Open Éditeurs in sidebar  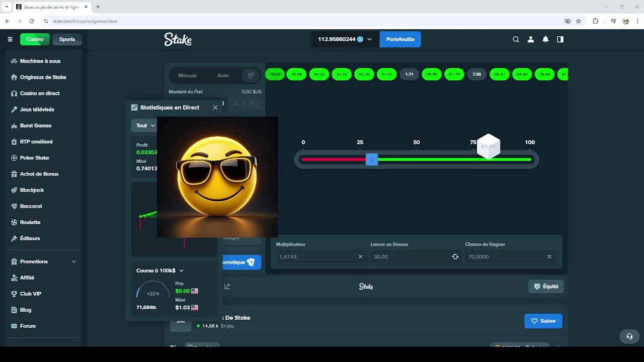pyautogui.click(x=30, y=238)
